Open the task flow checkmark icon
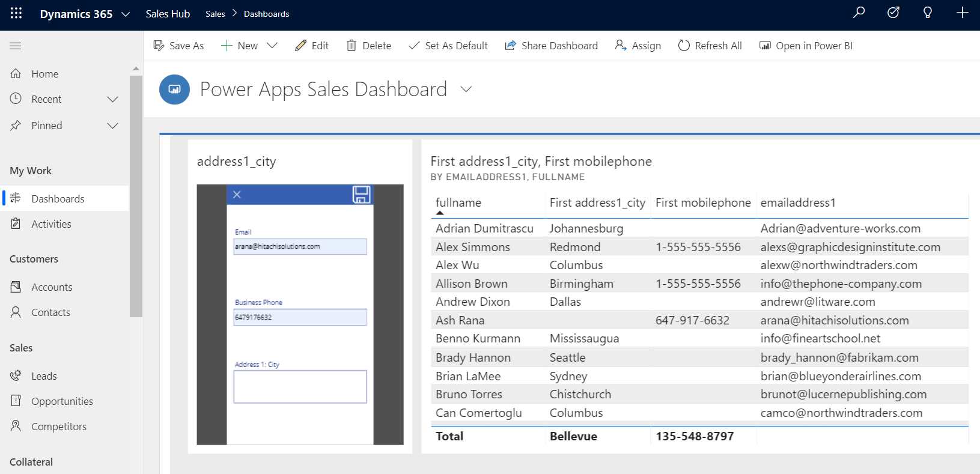Image resolution: width=980 pixels, height=474 pixels. pyautogui.click(x=893, y=13)
